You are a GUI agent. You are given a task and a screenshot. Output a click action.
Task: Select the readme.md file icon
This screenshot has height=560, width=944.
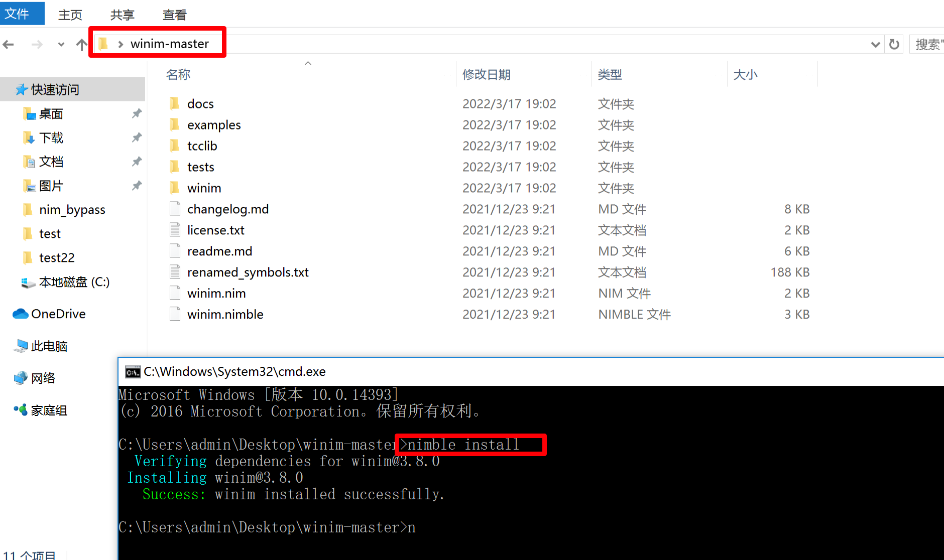point(175,251)
